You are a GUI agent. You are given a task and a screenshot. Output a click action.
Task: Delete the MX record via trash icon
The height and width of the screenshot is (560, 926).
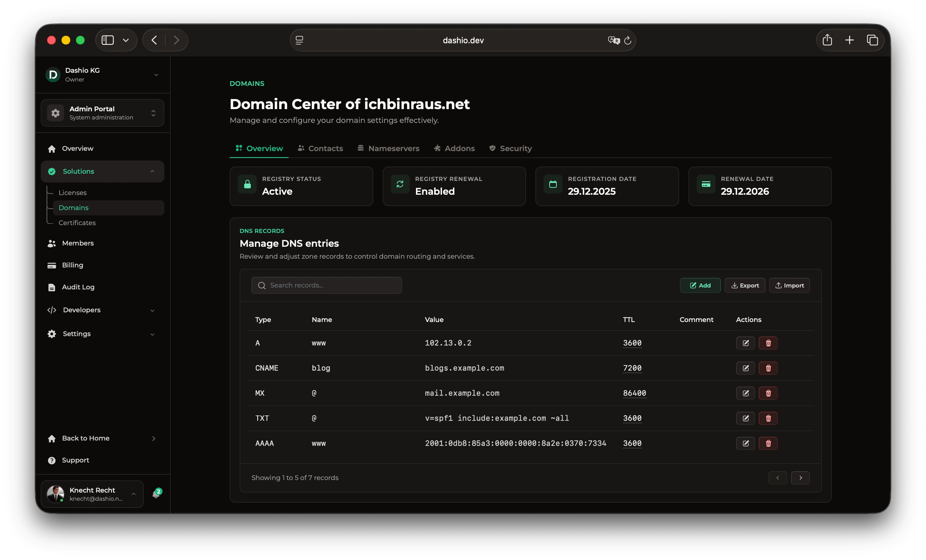coord(768,393)
